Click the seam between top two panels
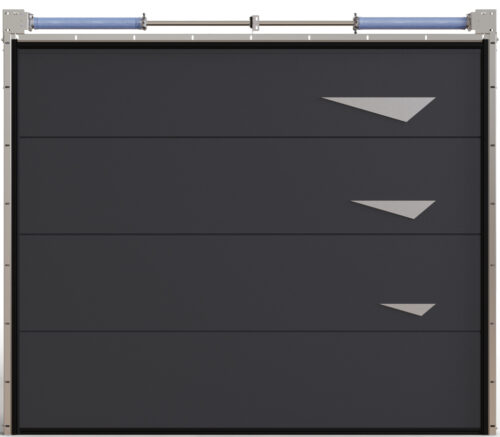 [249, 137]
